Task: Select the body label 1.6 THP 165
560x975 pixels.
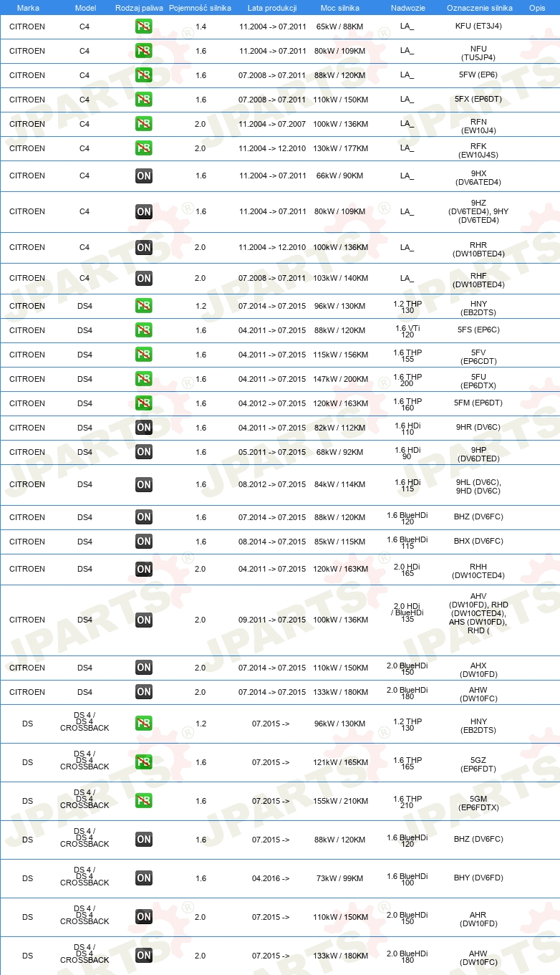Action: pyautogui.click(x=407, y=762)
